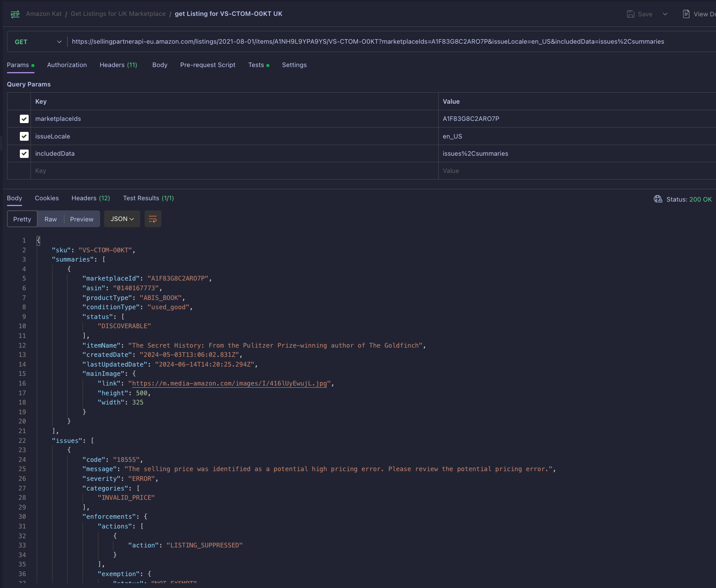Click the "LISTING_SUPPRESSED" action line
Viewport: 716px width, 588px height.
(x=185, y=545)
